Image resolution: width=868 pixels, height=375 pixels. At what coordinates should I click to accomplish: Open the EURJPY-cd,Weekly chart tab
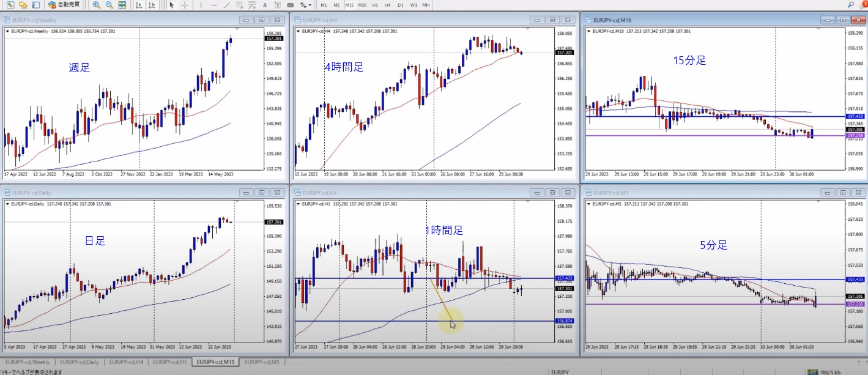[28, 362]
